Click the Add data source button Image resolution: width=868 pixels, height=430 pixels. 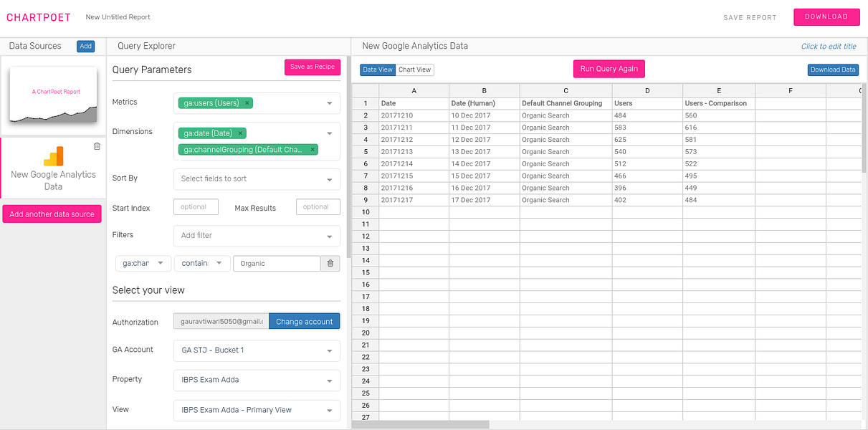pos(85,47)
